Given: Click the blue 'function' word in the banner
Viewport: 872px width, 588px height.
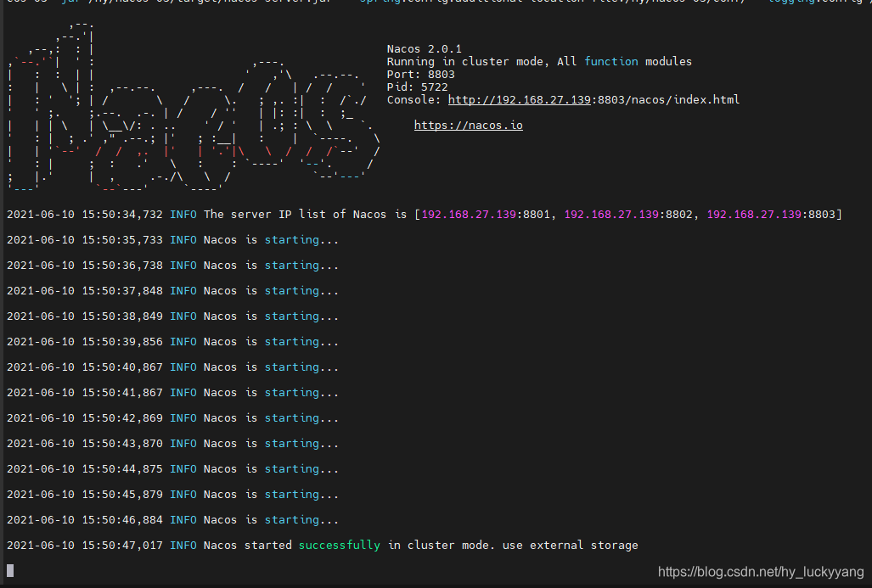Looking at the screenshot, I should 611,62.
